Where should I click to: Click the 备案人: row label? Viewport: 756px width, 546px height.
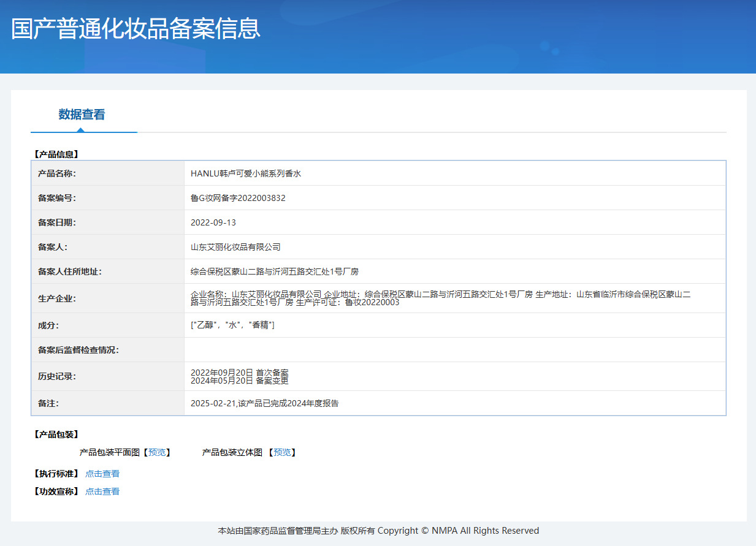click(53, 247)
